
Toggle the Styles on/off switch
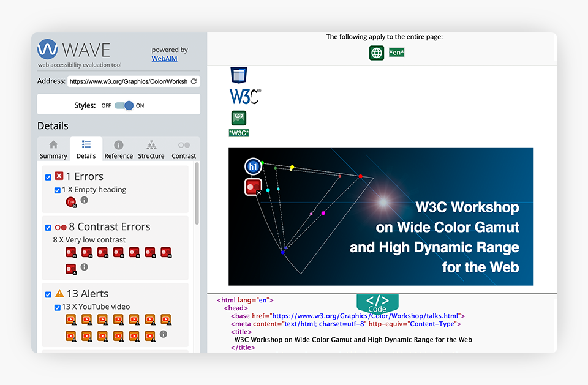pyautogui.click(x=124, y=105)
